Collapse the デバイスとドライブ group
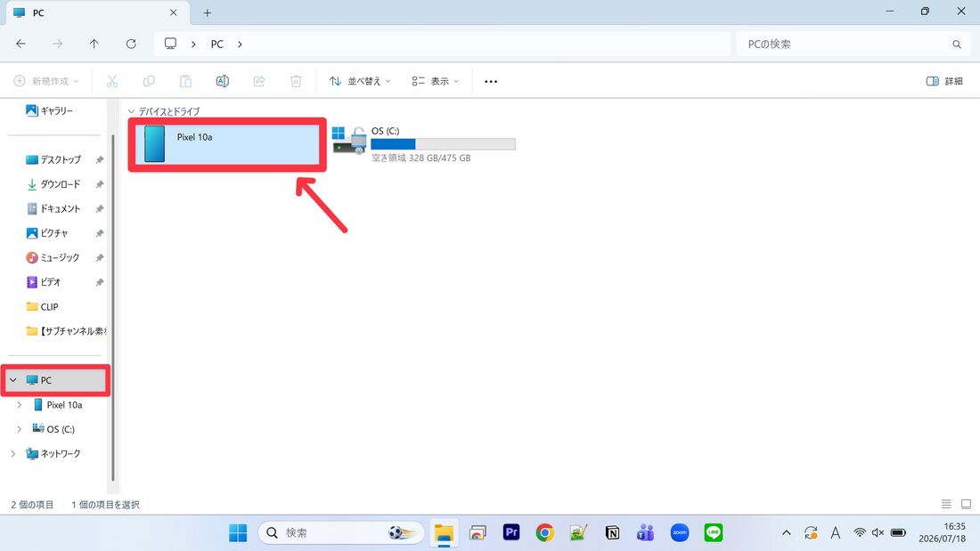Screen dimensions: 980x551 [x=131, y=111]
